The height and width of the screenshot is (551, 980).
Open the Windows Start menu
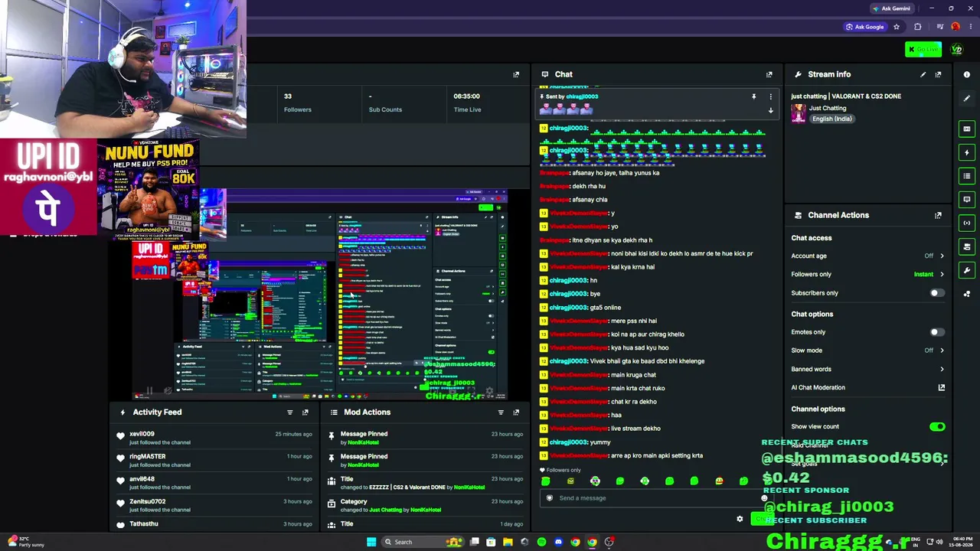coord(371,542)
